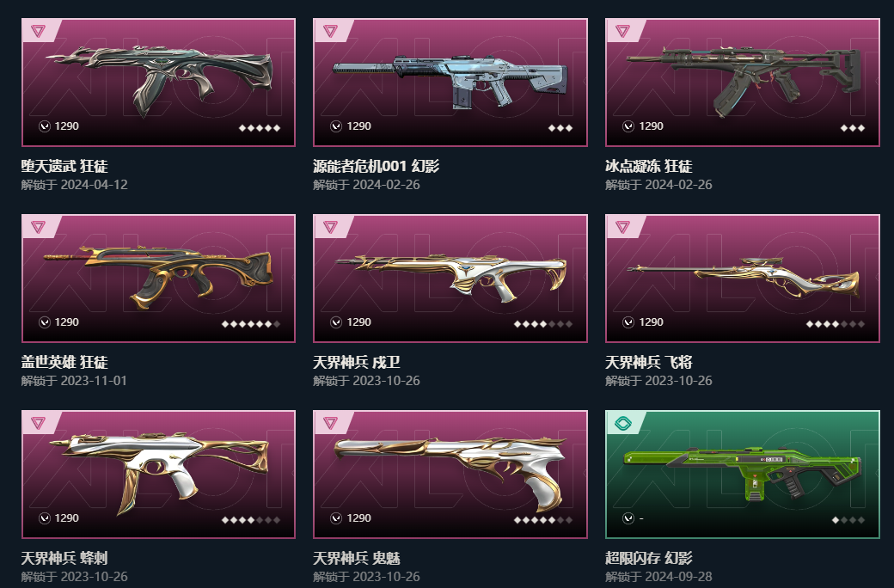
Task: Click the tier badge on 源能者危机001 幻影 card
Action: [x=330, y=31]
